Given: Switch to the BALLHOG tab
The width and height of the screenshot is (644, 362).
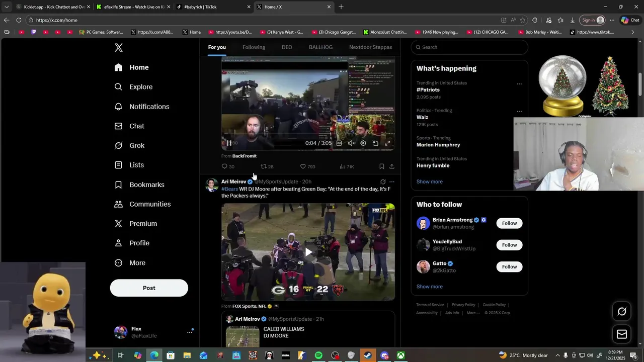Looking at the screenshot, I should tap(320, 47).
